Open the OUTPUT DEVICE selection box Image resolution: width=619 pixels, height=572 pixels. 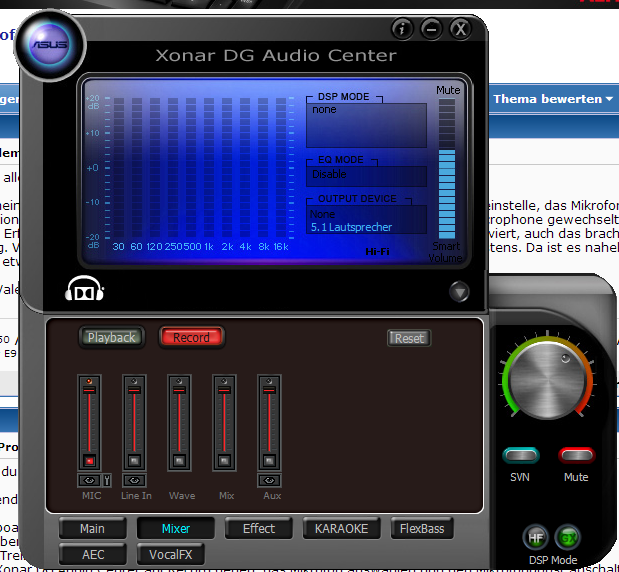[366, 219]
